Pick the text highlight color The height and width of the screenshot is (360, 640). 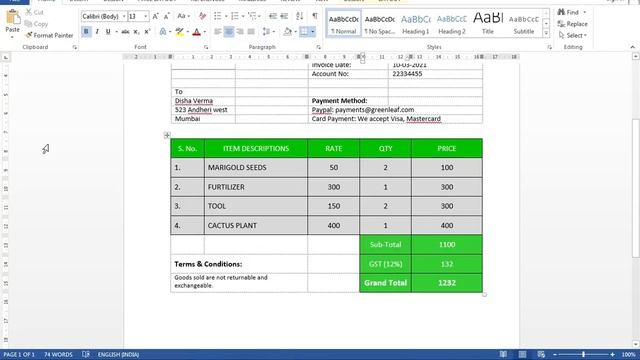(x=180, y=31)
